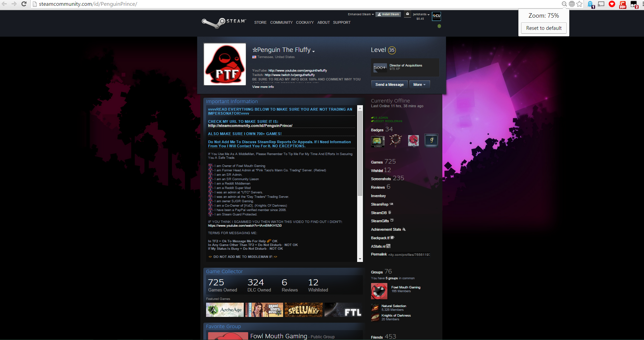The height and width of the screenshot is (340, 644).
Task: Open the red heart extension icon
Action: click(612, 4)
